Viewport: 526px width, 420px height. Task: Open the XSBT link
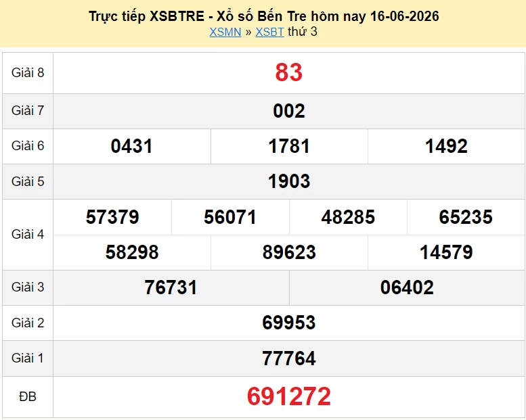(269, 32)
